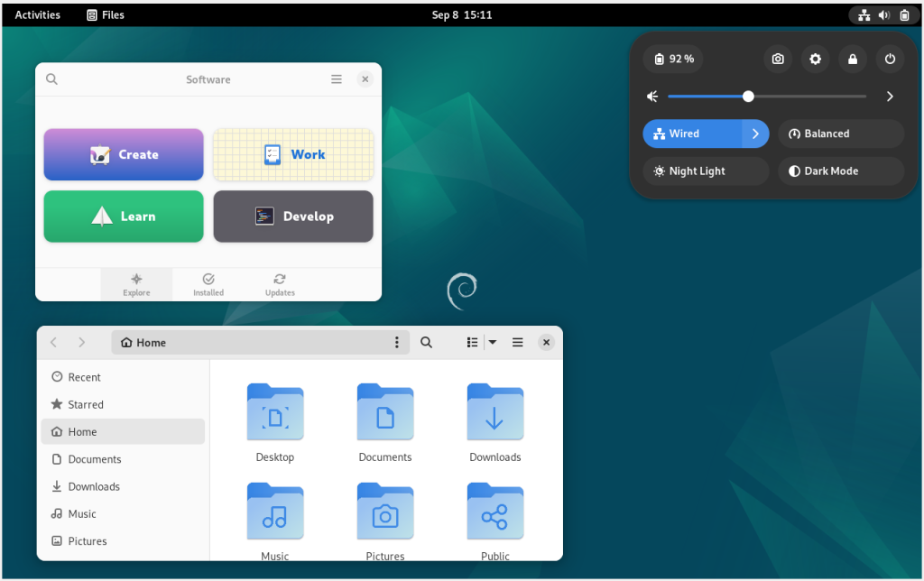Open the view options dropdown arrow in Files
This screenshot has width=924, height=581.
coord(492,342)
